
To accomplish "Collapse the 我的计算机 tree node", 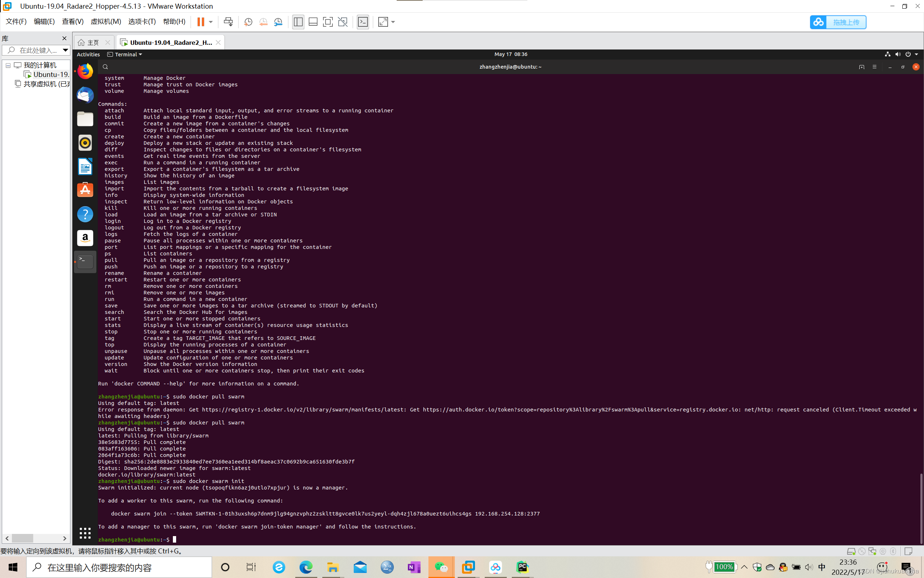I will [x=8, y=65].
